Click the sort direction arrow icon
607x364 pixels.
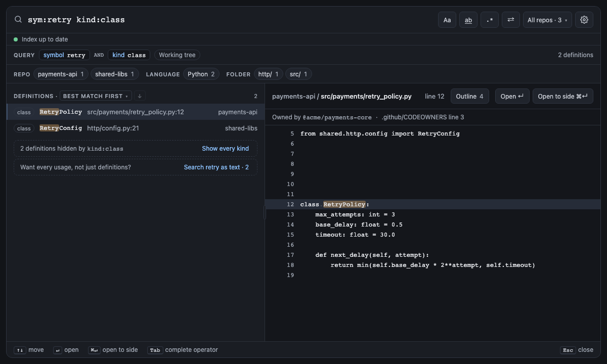pos(140,96)
